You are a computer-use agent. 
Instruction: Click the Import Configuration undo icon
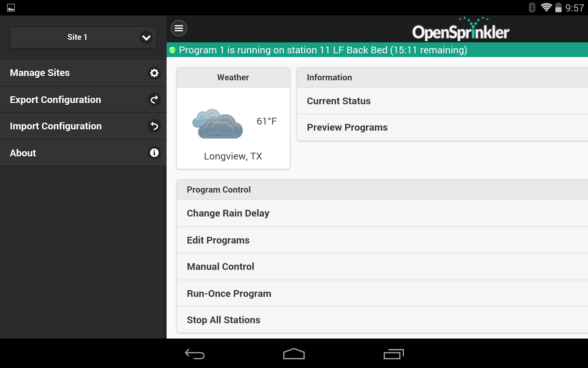click(154, 126)
